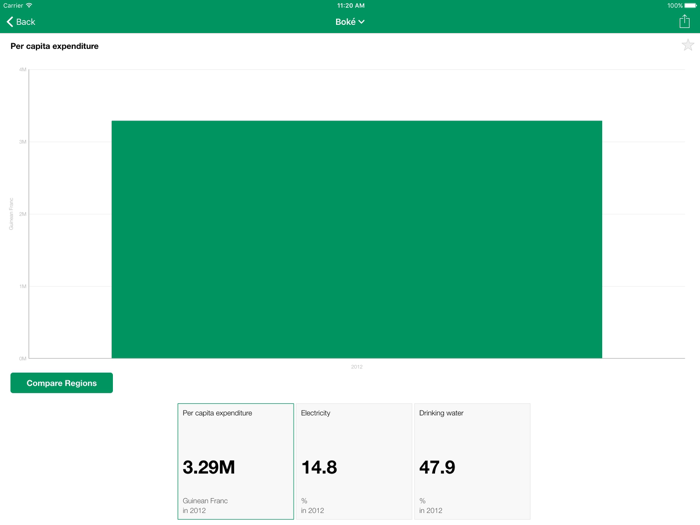
Task: Switch to the Electricity indicator card
Action: tap(354, 461)
